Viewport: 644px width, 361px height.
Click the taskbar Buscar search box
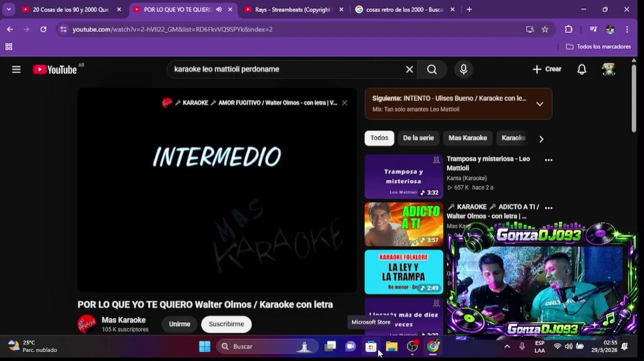pyautogui.click(x=267, y=346)
